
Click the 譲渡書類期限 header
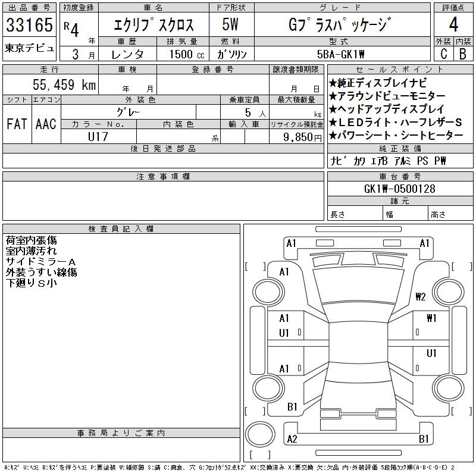(x=296, y=70)
